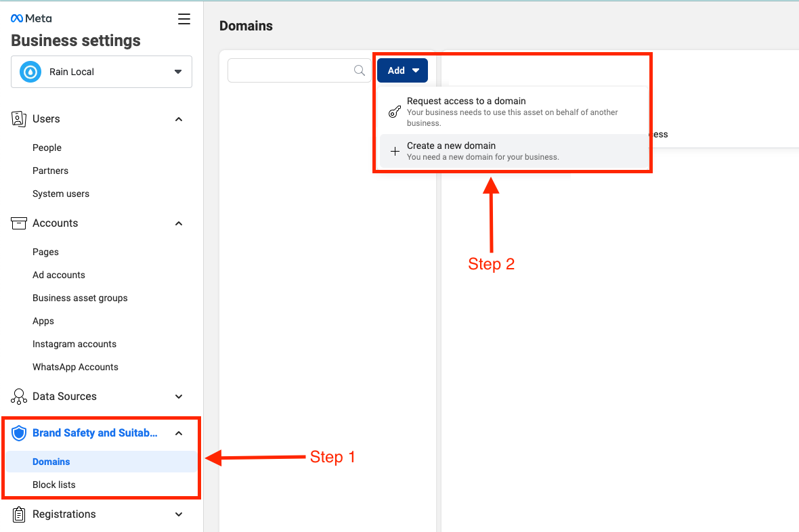The height and width of the screenshot is (532, 799).
Task: Click the Data Sources icon
Action: click(x=18, y=396)
